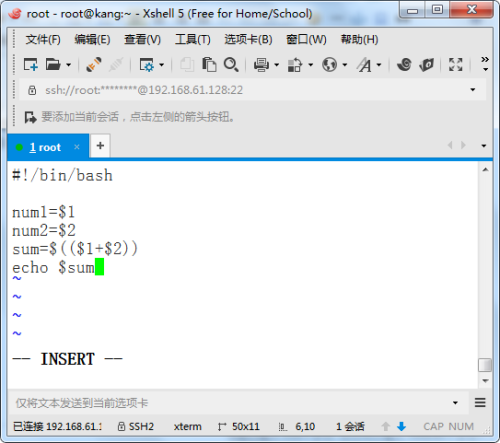Open the 编辑(E) menu
The height and width of the screenshot is (443, 500).
coord(92,39)
